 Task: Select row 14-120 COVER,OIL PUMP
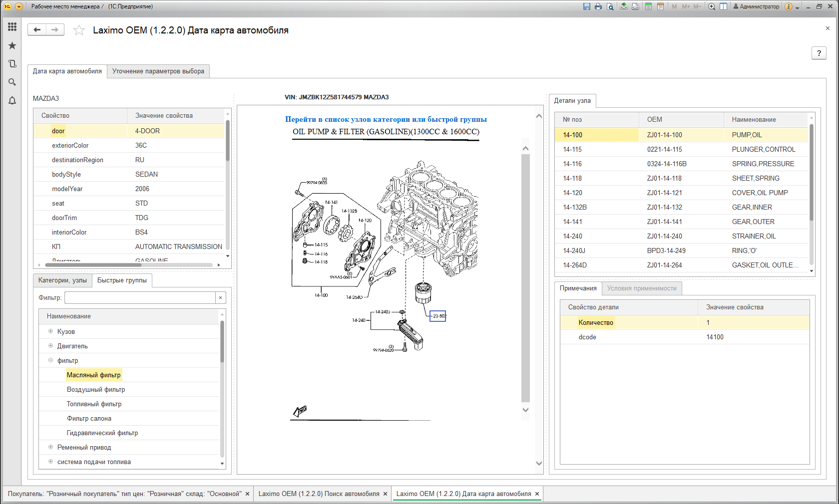click(x=681, y=193)
